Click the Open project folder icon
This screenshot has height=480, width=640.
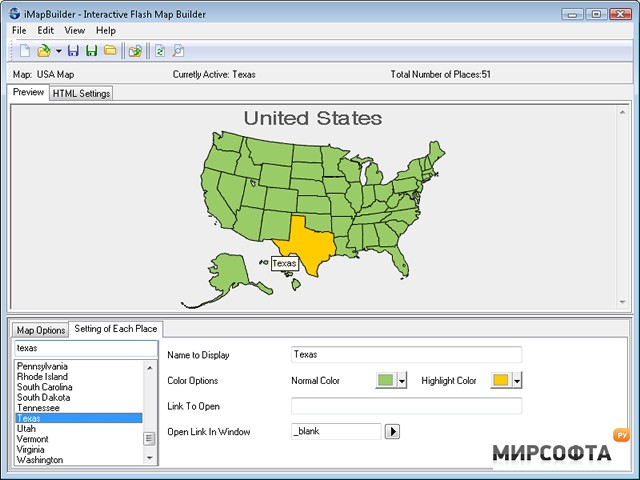point(43,51)
